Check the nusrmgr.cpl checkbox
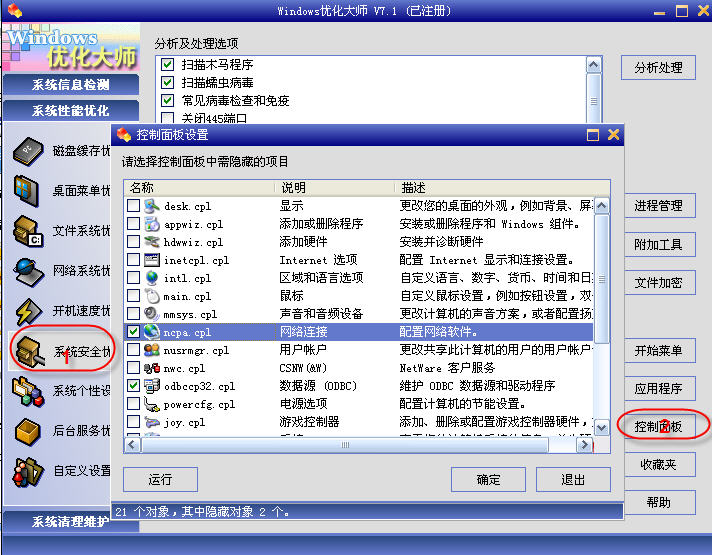712x555 pixels. [x=133, y=350]
